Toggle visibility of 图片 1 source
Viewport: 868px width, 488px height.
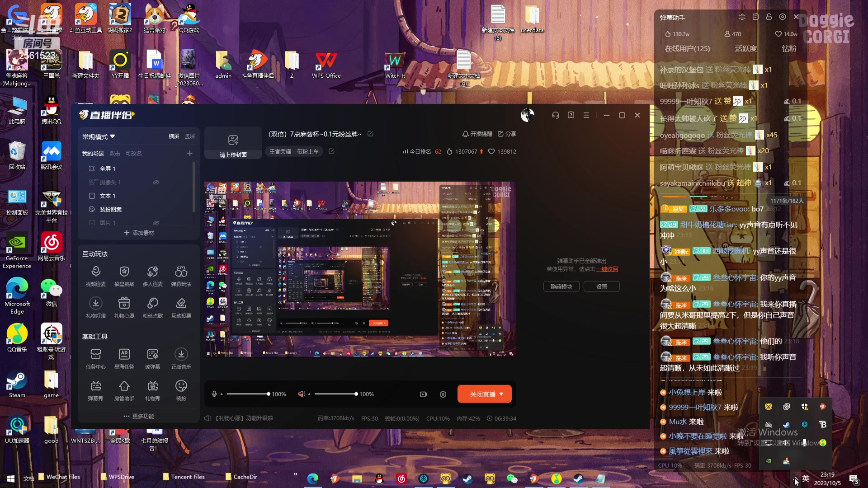(156, 223)
